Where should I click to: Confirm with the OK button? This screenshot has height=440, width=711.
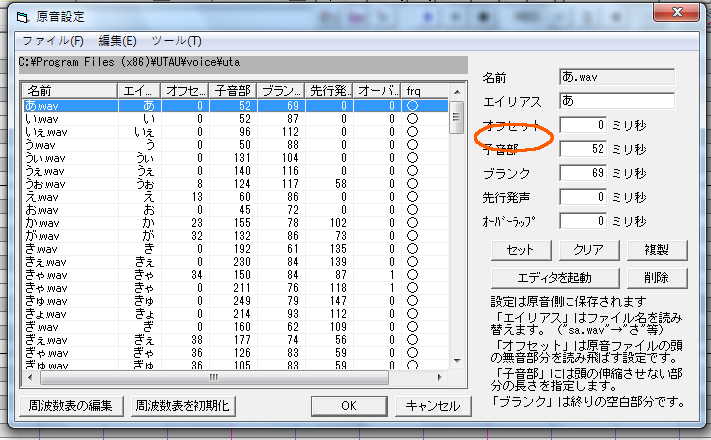349,406
